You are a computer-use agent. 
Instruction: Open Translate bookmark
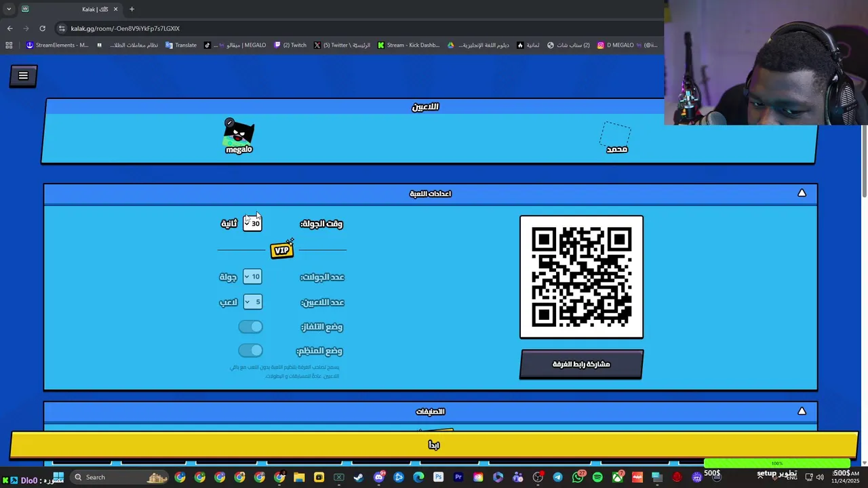click(181, 45)
